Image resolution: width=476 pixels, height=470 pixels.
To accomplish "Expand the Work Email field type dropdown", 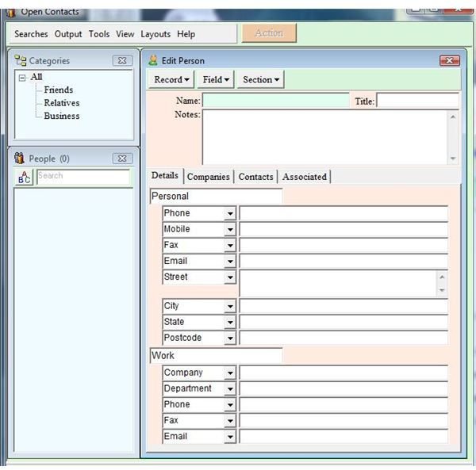I will pyautogui.click(x=230, y=437).
